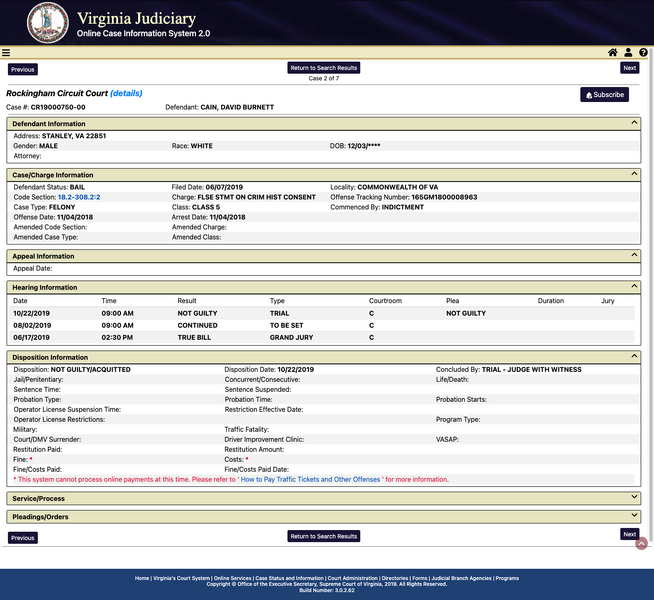Select filed date 06/07/2019

[x=224, y=187]
